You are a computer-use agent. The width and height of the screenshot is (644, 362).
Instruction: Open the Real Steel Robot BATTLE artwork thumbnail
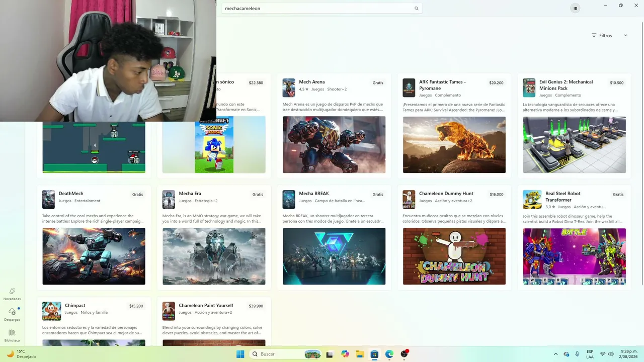tap(574, 256)
